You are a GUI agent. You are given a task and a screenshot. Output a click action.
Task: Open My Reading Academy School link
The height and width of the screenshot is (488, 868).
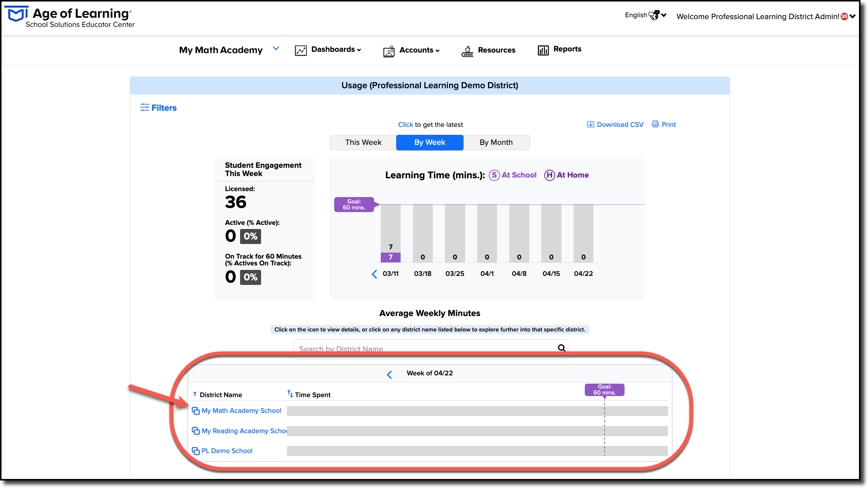point(244,431)
